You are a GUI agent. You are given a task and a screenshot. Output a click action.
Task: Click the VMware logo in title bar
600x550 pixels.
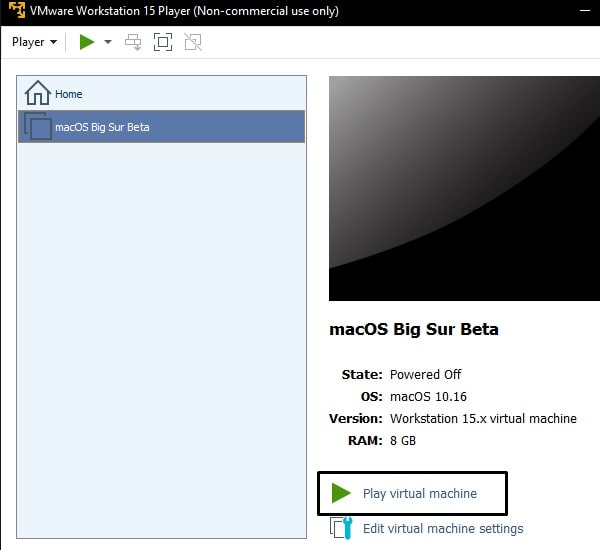point(17,10)
